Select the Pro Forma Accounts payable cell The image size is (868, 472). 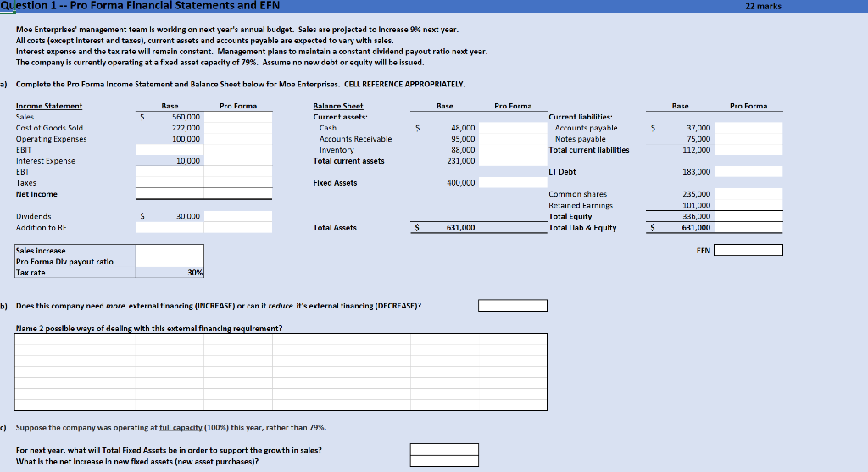748,128
